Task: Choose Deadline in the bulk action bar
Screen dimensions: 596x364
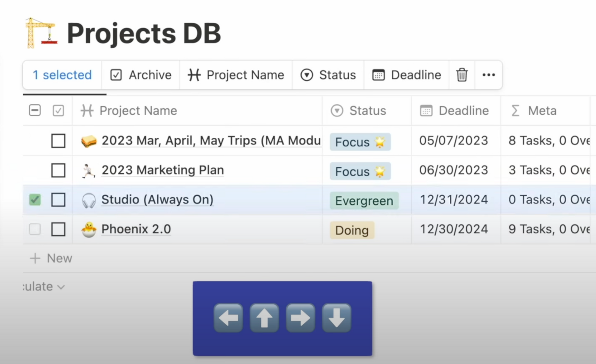Action: [x=406, y=75]
